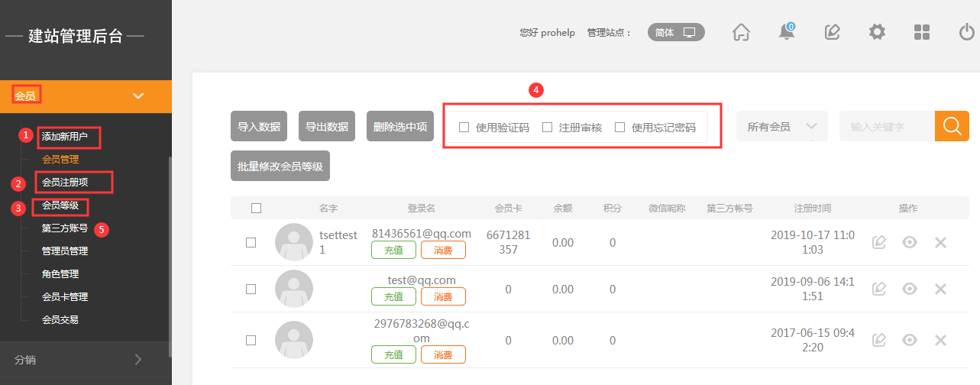Enable the 使用验证码 checkbox
The height and width of the screenshot is (385, 980).
point(464,128)
